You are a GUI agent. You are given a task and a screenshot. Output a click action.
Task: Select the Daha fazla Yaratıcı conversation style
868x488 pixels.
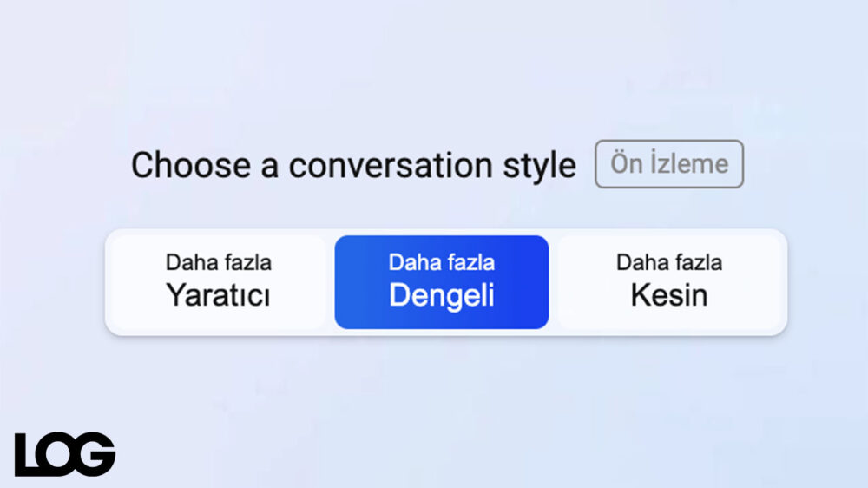pyautogui.click(x=220, y=282)
